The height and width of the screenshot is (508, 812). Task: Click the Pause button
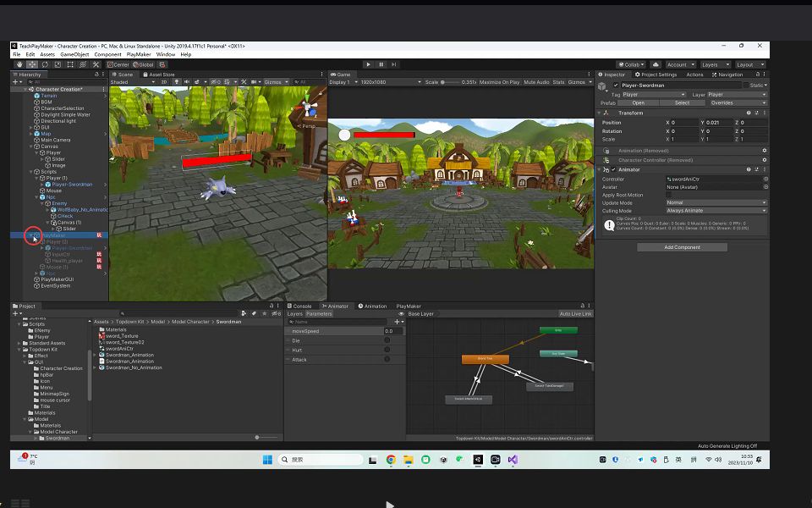381,65
